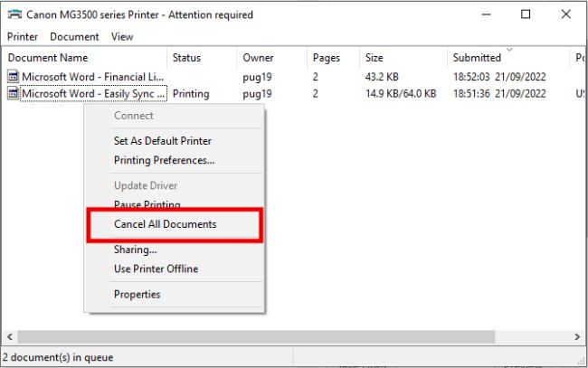Click the Easily Sync document's file icon
The image size is (588, 368).
tap(14, 94)
